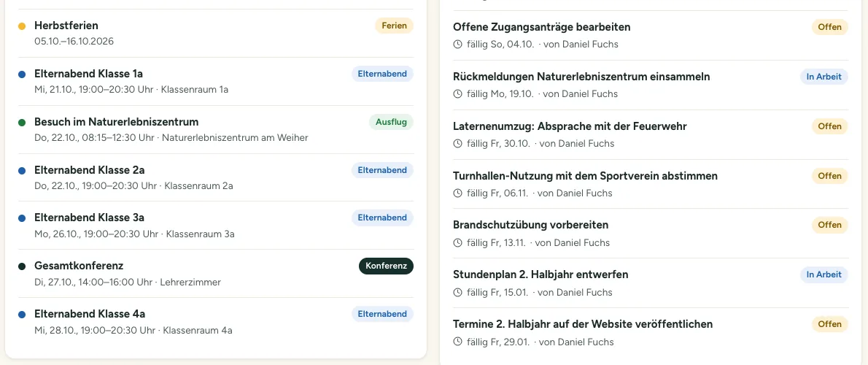Click the Konferenz badge
Image resolution: width=868 pixels, height=365 pixels.
click(387, 266)
